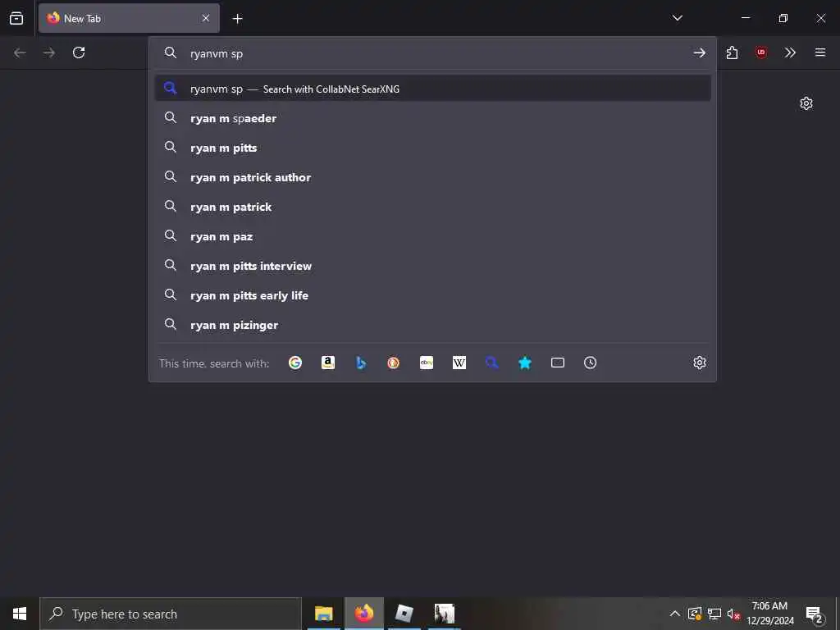This screenshot has height=630, width=840.
Task: Search with eBay one-off engine icon
Action: tap(427, 363)
